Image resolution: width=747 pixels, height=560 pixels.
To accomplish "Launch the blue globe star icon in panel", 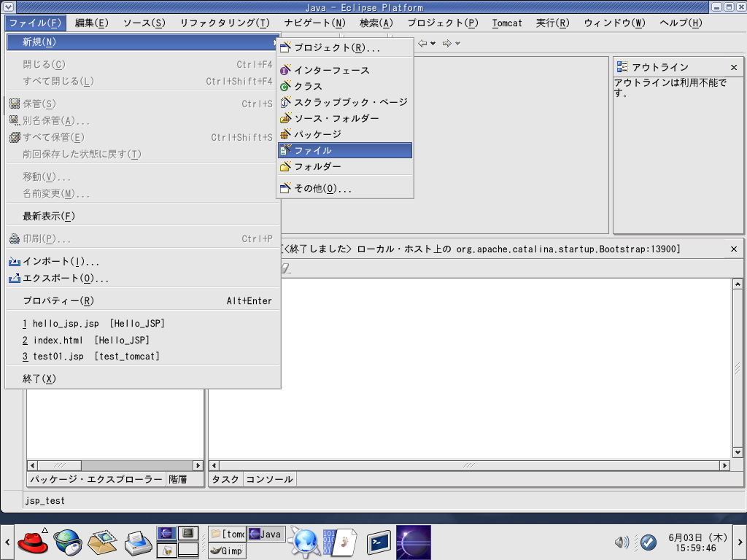I will coord(304,542).
